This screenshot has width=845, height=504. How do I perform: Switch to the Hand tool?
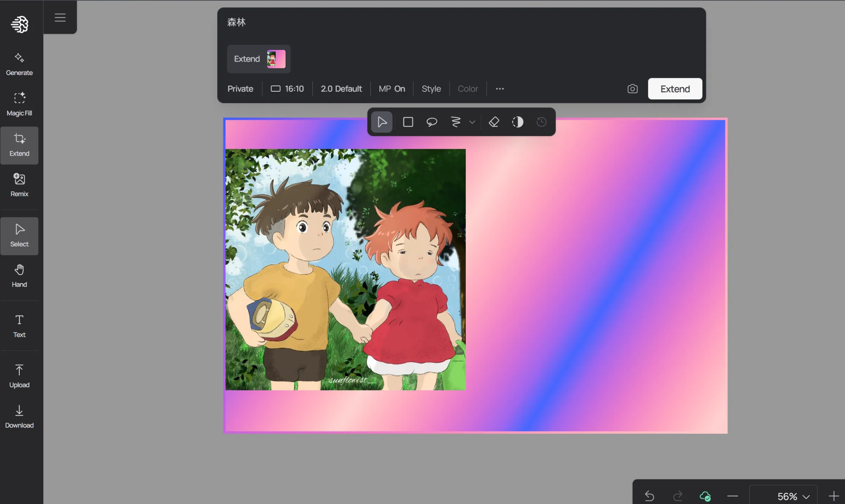pos(19,276)
